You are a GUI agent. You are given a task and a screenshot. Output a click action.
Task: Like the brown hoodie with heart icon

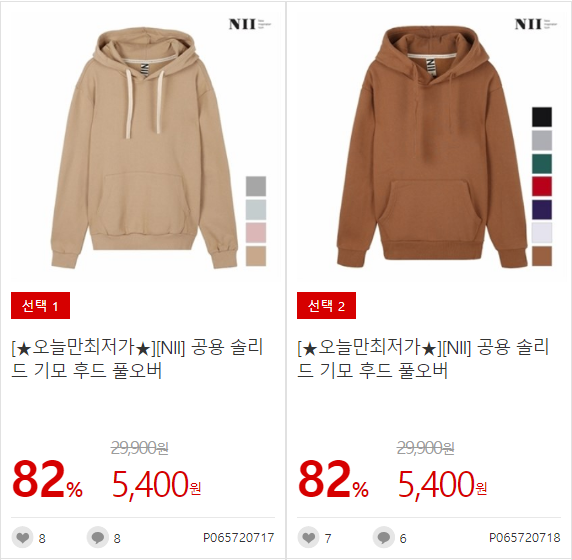309,538
